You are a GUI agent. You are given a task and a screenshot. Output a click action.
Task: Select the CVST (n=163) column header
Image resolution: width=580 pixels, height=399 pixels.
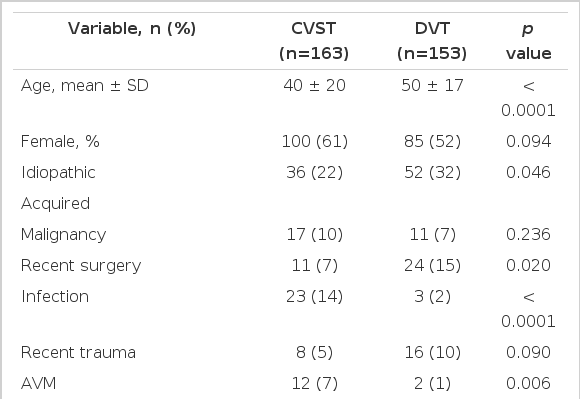pos(314,41)
